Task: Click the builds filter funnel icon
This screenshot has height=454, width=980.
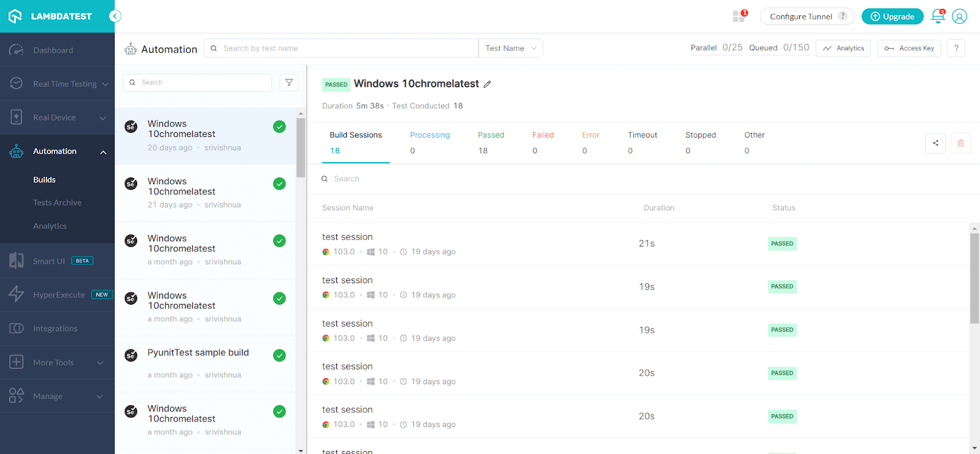Action: click(x=289, y=83)
